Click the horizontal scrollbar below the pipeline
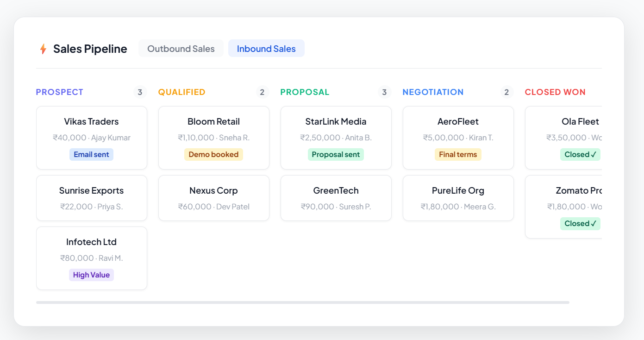This screenshot has height=340, width=644. click(x=303, y=302)
